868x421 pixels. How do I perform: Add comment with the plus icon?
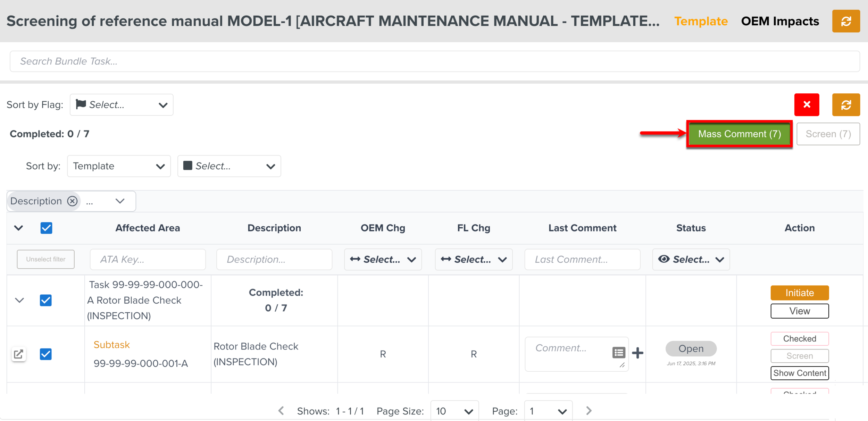tap(637, 353)
